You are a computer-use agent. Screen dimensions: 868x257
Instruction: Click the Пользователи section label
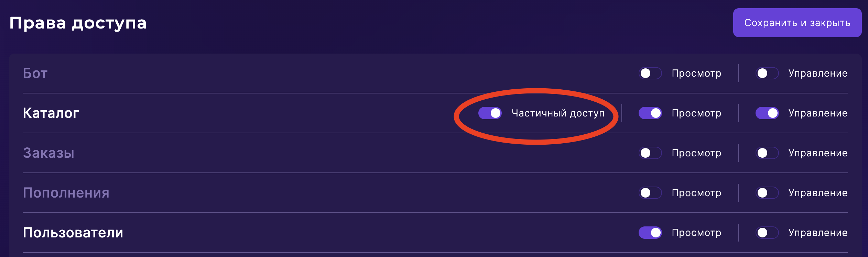click(x=73, y=233)
